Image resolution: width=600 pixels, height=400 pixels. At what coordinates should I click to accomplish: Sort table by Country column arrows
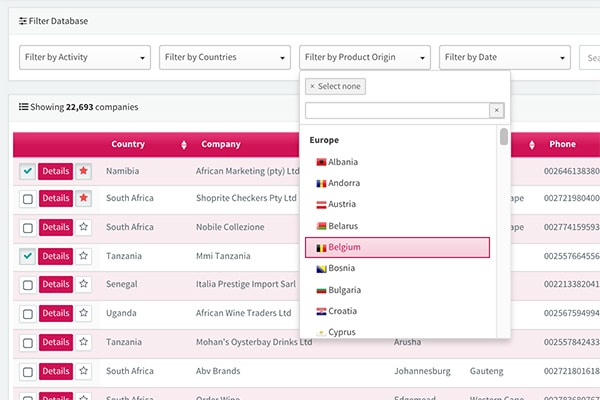pyautogui.click(x=183, y=145)
